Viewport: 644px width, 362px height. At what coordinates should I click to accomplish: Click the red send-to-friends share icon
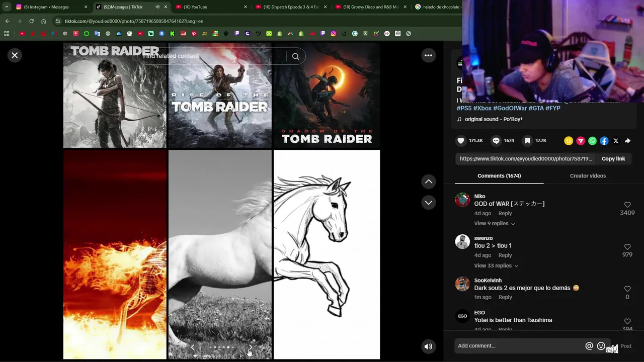pos(581,141)
